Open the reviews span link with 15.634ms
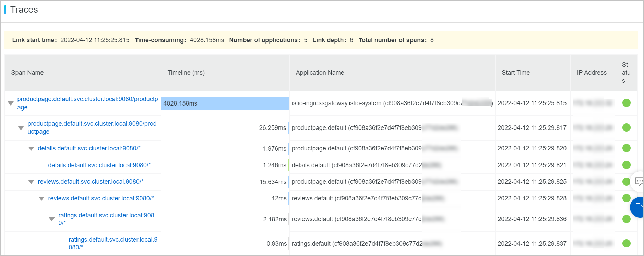 tap(91, 182)
